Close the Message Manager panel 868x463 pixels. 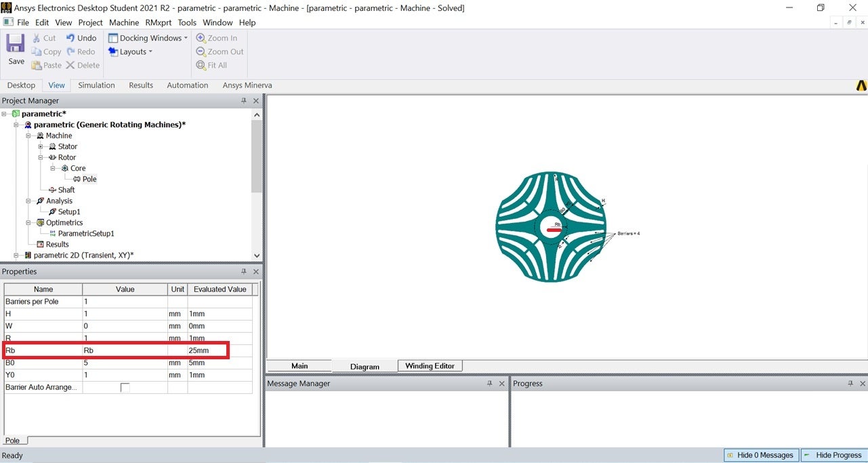(502, 384)
